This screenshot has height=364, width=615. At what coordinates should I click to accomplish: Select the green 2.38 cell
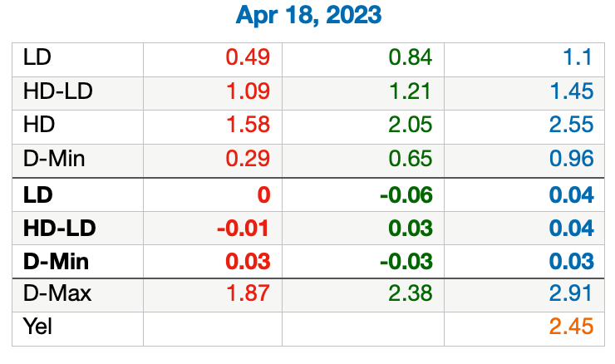pyautogui.click(x=409, y=294)
